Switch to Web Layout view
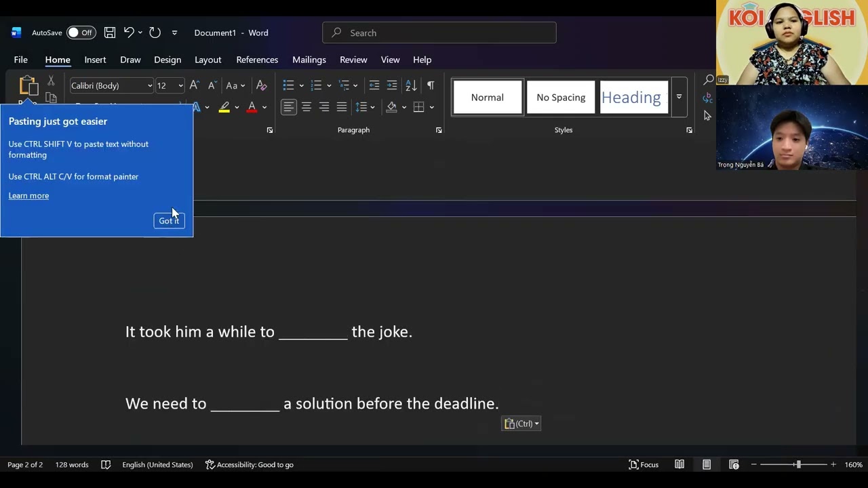 point(734,464)
